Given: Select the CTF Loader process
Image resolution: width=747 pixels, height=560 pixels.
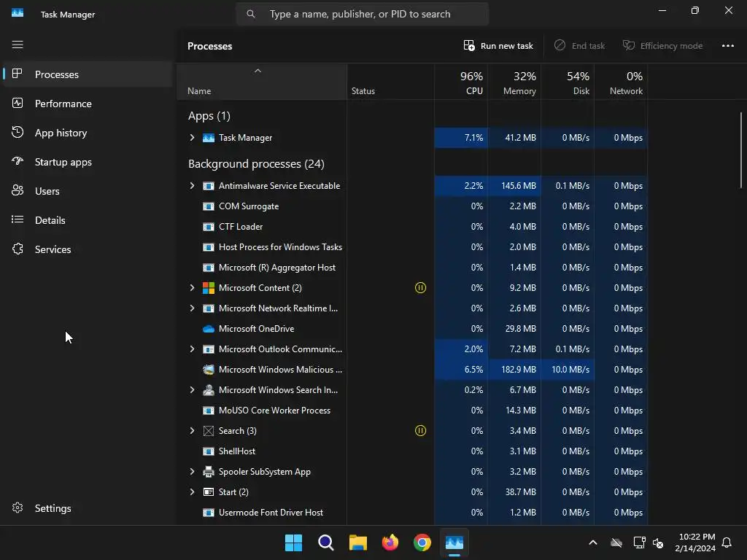Looking at the screenshot, I should point(411,227).
